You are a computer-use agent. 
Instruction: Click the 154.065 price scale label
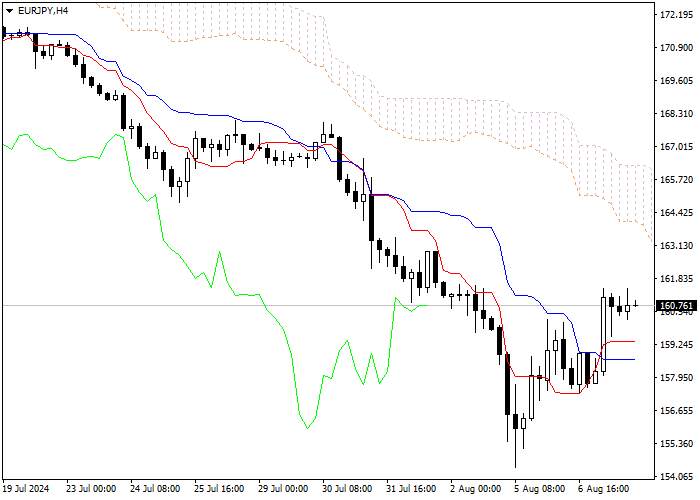pos(676,477)
